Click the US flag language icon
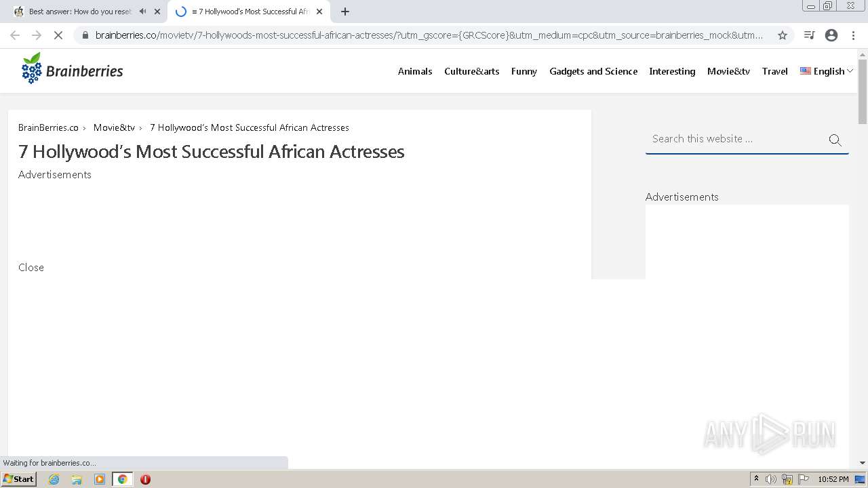Viewport: 868px width, 488px height. [x=806, y=70]
